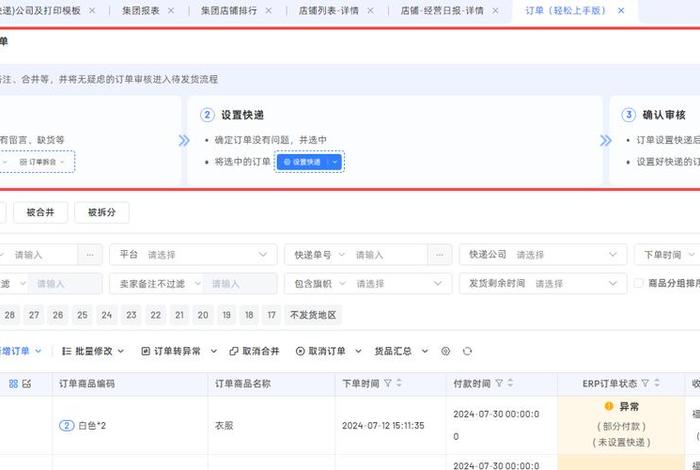The image size is (700, 470).
Task: Close the 集团店铺排行 tab
Action: [x=268, y=11]
